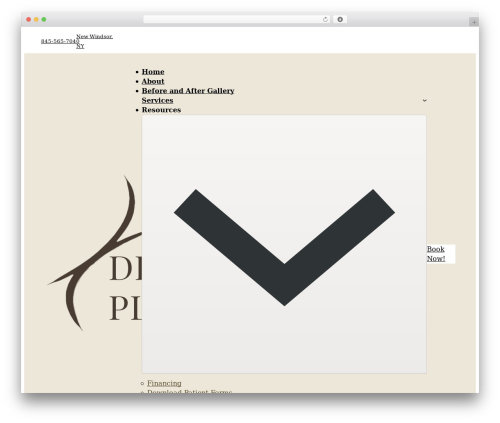500x423 pixels.
Task: Expand Services submenu with small chevron
Action: [424, 100]
